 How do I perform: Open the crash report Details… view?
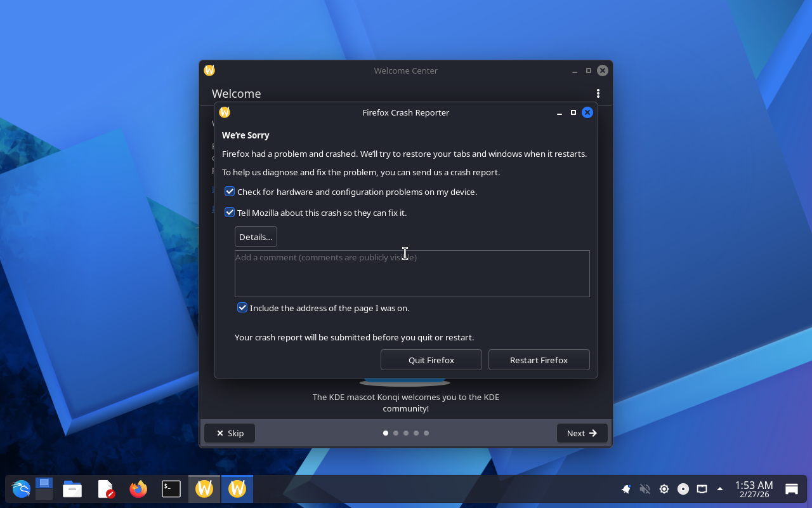[256, 237]
